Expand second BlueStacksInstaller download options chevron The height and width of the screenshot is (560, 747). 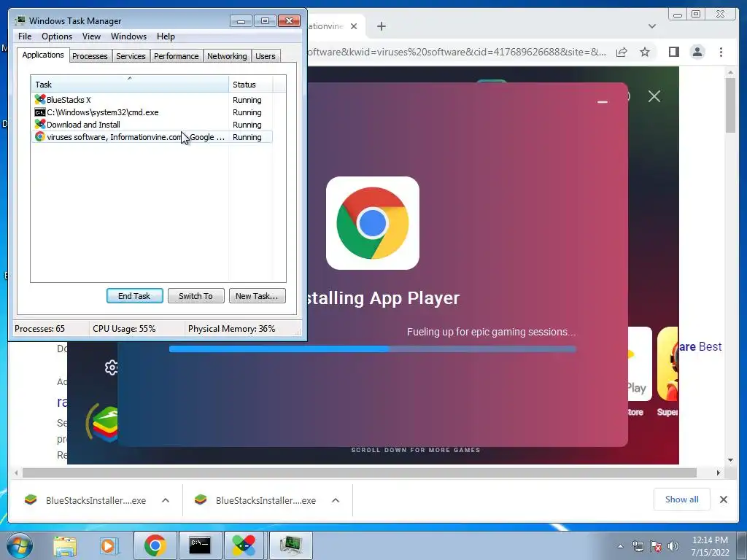pyautogui.click(x=336, y=500)
